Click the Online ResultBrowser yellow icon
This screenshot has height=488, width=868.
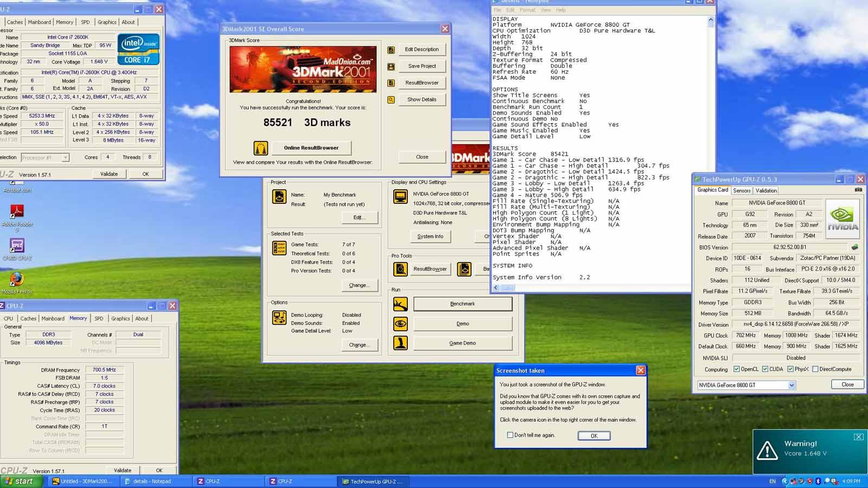261,147
